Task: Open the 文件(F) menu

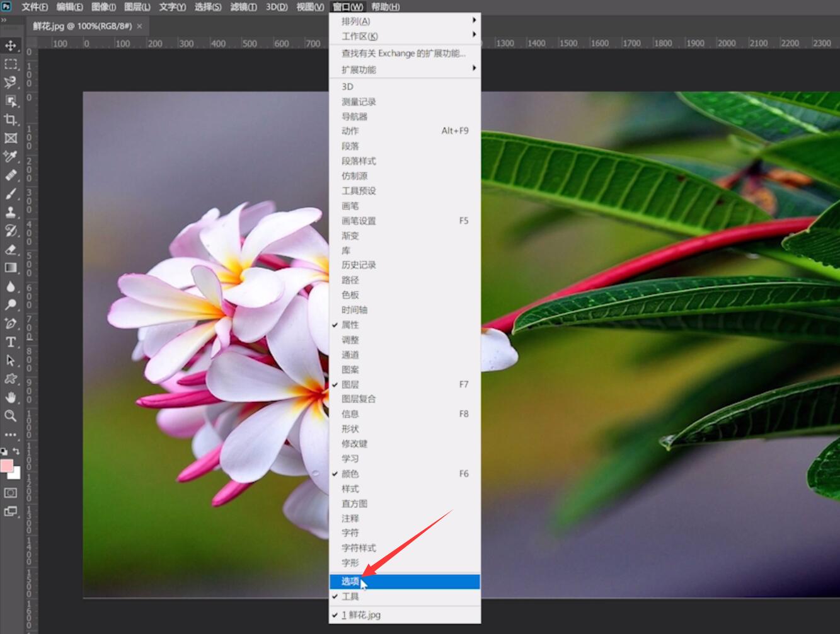Action: 35,7
